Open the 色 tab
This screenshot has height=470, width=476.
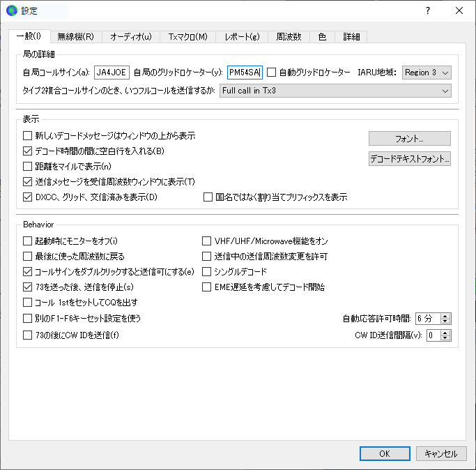click(322, 37)
